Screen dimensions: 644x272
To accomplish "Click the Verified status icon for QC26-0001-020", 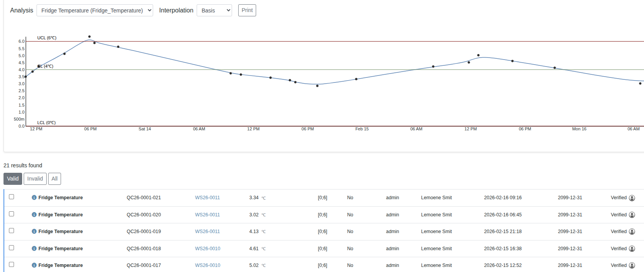I will click(x=632, y=215).
